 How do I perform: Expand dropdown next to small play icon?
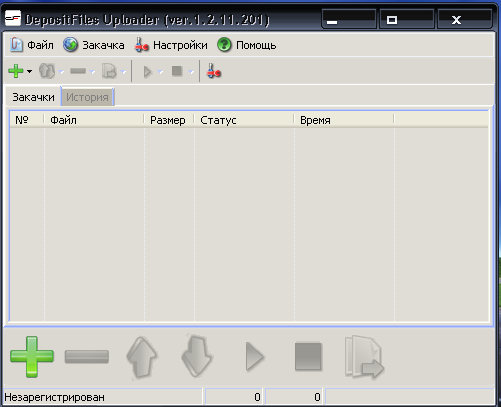tap(160, 71)
